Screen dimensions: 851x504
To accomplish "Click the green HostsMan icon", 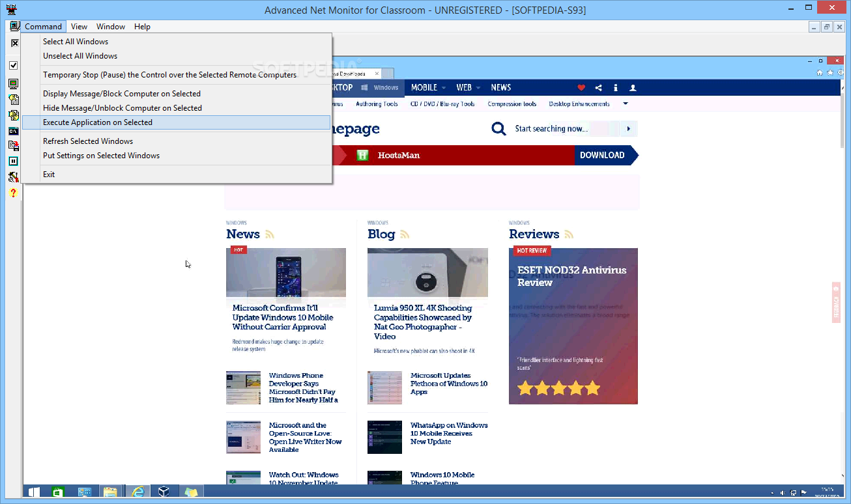I will [363, 156].
